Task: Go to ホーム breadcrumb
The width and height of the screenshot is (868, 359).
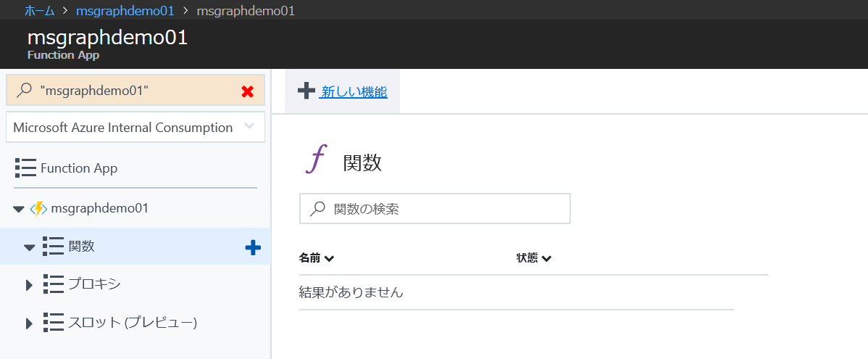Action: coord(39,11)
